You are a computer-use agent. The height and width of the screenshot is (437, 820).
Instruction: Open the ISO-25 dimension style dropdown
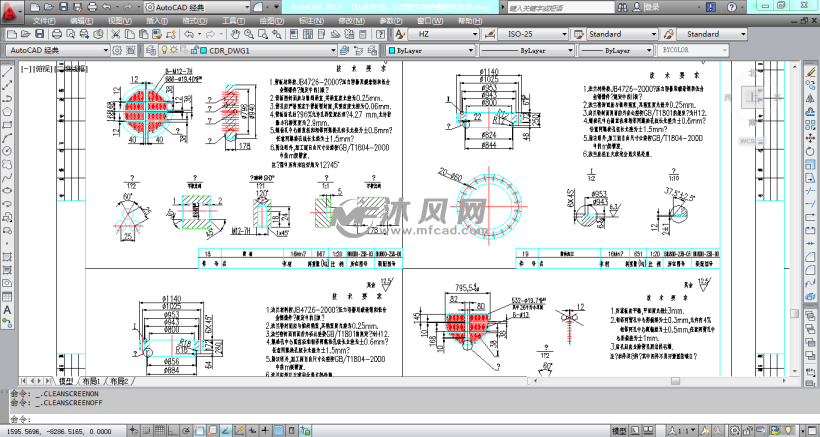[x=533, y=34]
